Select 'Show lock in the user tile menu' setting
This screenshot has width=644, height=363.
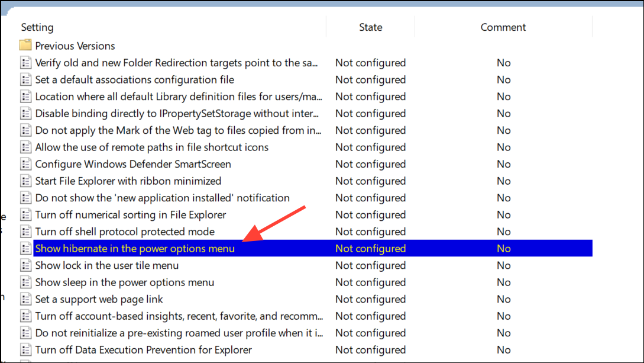[107, 265]
